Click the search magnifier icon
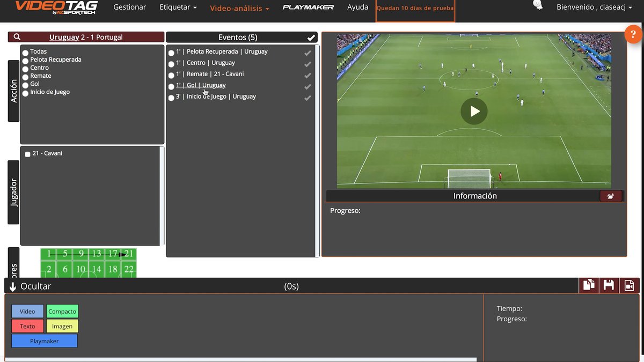 (x=17, y=37)
